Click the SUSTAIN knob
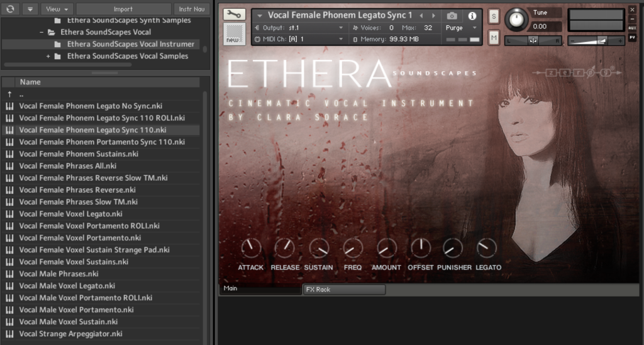This screenshot has height=345, width=644. pyautogui.click(x=319, y=248)
